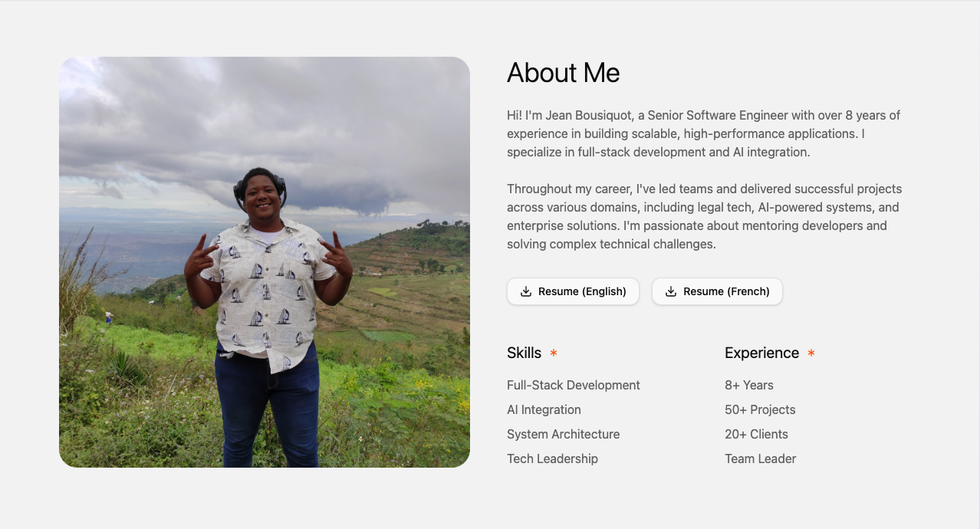This screenshot has width=980, height=529.
Task: Click the download icon on Resume (English)
Action: click(526, 291)
